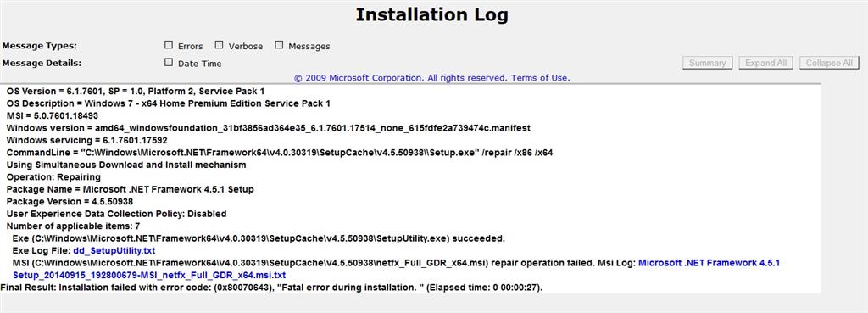Click the Number of applicable items entry

73,226
